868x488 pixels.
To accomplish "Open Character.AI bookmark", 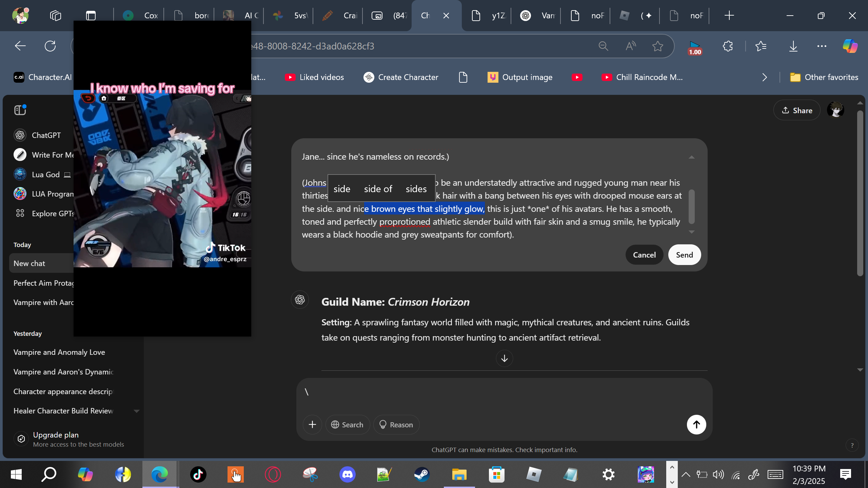I will click(43, 78).
